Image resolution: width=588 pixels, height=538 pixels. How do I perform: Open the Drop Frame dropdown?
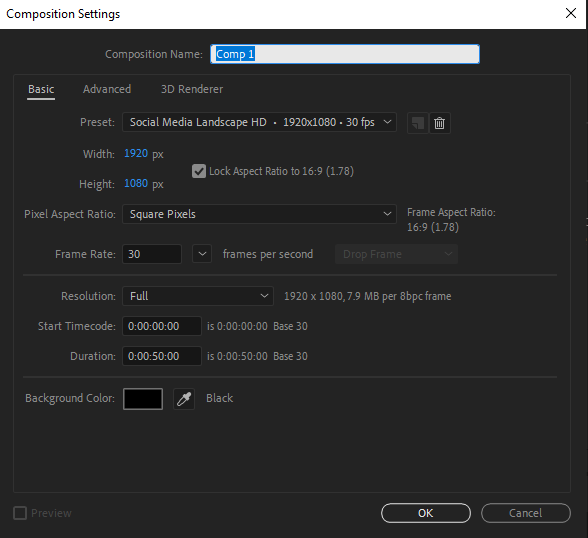pyautogui.click(x=396, y=254)
